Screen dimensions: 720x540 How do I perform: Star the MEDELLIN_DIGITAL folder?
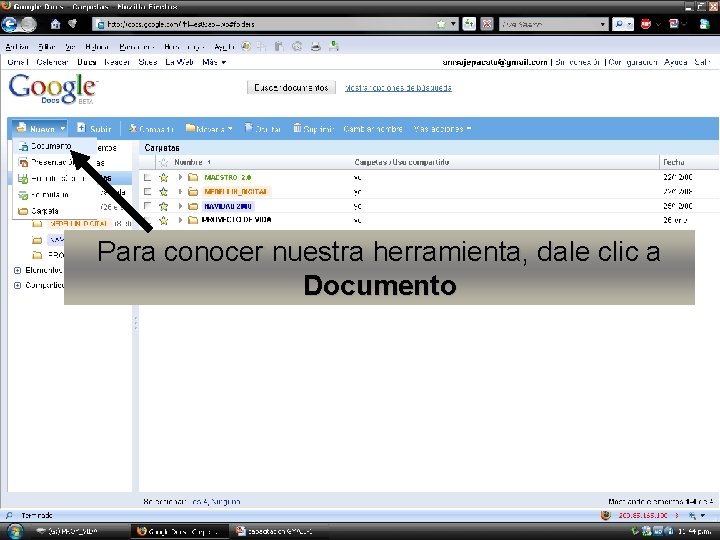[x=163, y=191]
